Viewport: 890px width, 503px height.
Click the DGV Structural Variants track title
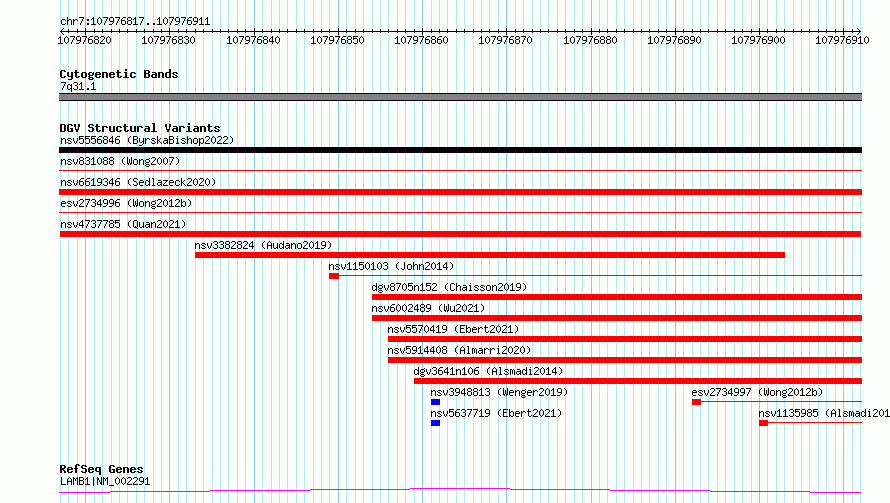(140, 128)
